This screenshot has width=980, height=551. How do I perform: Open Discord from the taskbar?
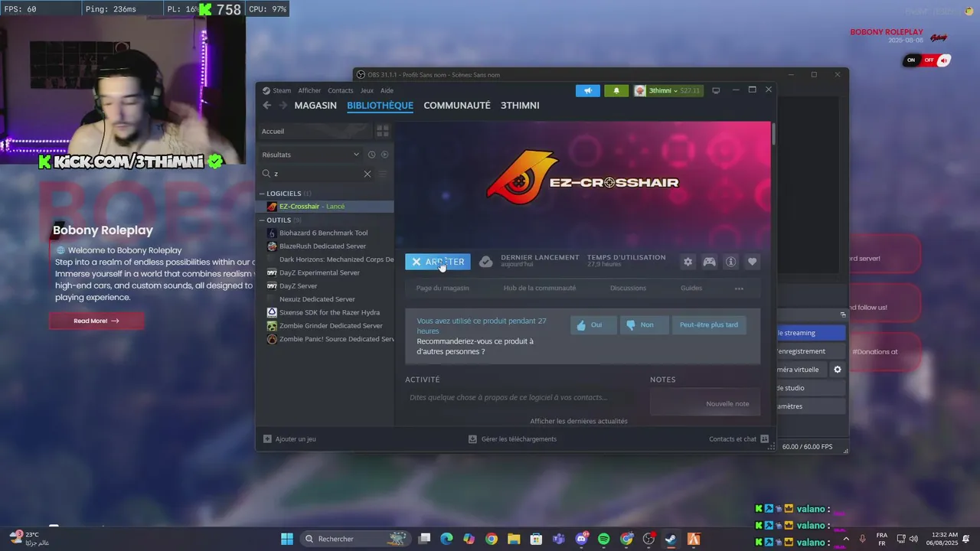(x=582, y=539)
